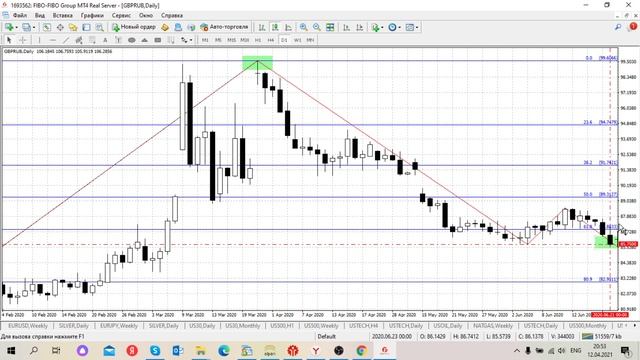Open the Navigator panel icon
The image size is (640, 360).
[x=73, y=27]
